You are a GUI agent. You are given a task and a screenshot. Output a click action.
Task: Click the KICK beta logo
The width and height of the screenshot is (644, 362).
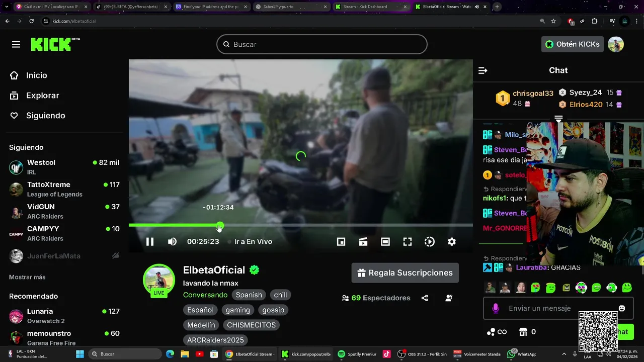coord(55,44)
